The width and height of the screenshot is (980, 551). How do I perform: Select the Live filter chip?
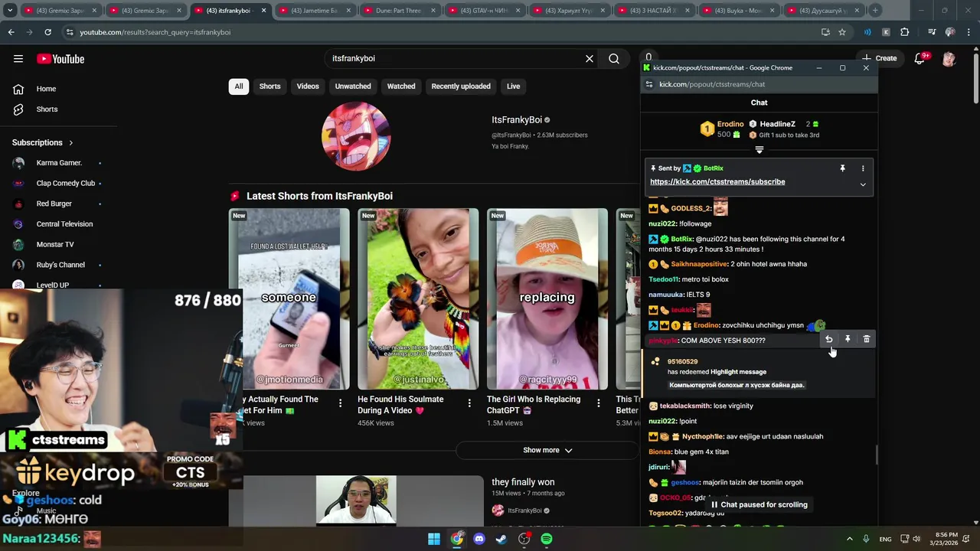click(x=513, y=86)
